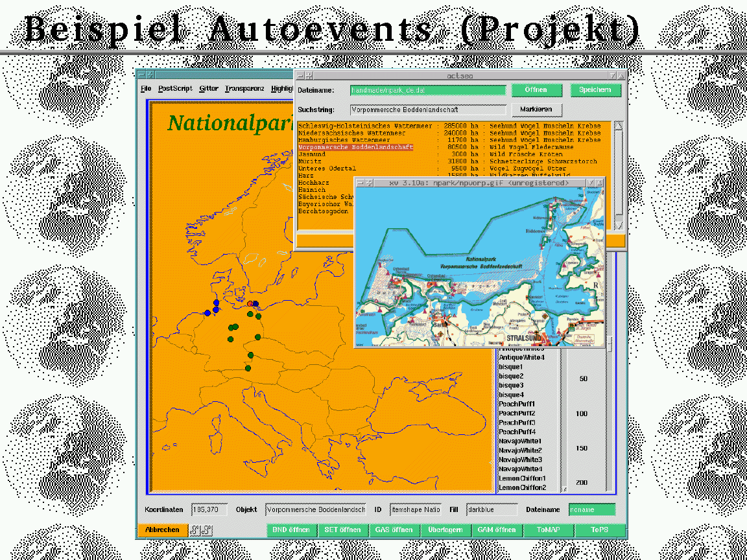
Task: Click the red-highlighted map marker on the Baltic coast
Action: click(250, 303)
